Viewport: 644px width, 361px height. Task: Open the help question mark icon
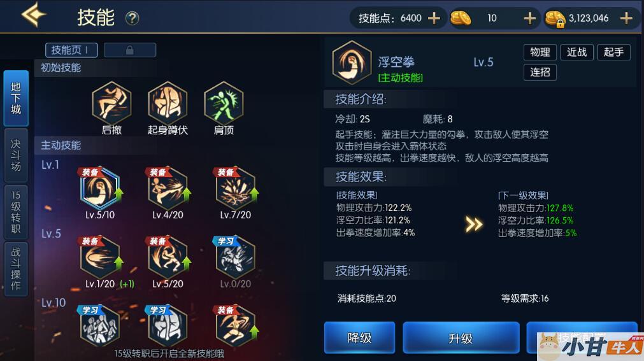click(x=132, y=18)
